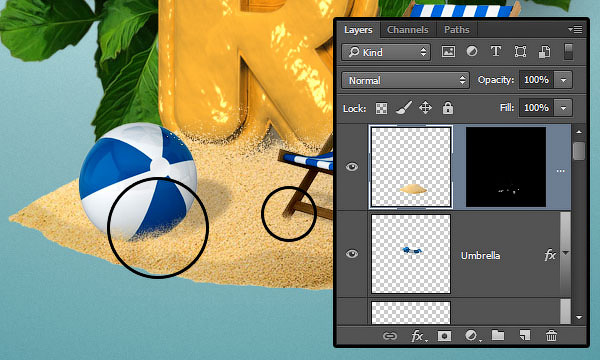Screen dimensions: 600x360
Task: Filter layers by pixel layers icon
Action: tap(448, 52)
